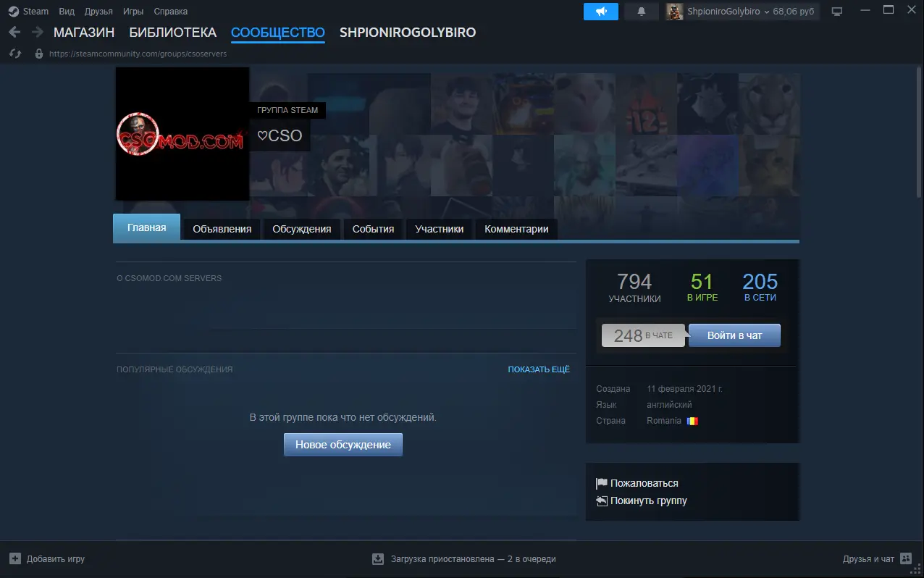This screenshot has width=924, height=578.
Task: Click the back navigation arrow
Action: (x=14, y=33)
